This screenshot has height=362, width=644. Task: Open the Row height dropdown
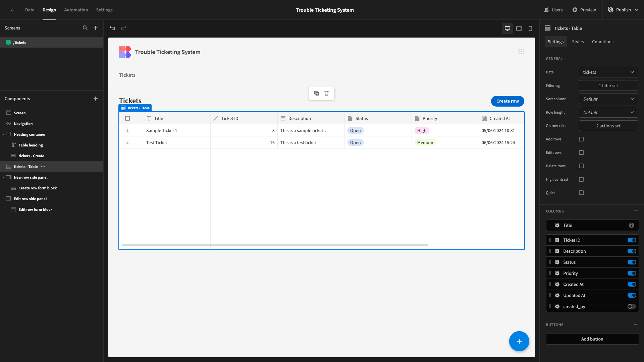[x=608, y=113]
